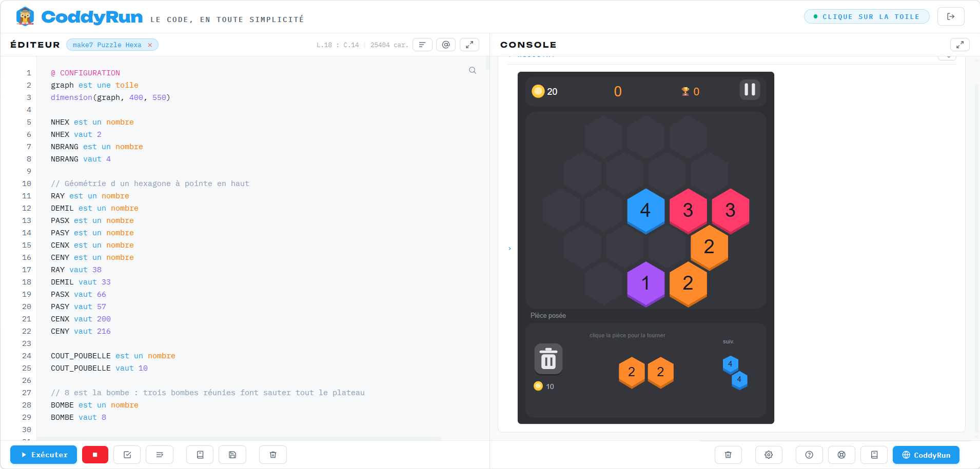The height and width of the screenshot is (469, 980).
Task: Click the CLIQUE SUR LA TOILE status pill
Action: pos(867,16)
